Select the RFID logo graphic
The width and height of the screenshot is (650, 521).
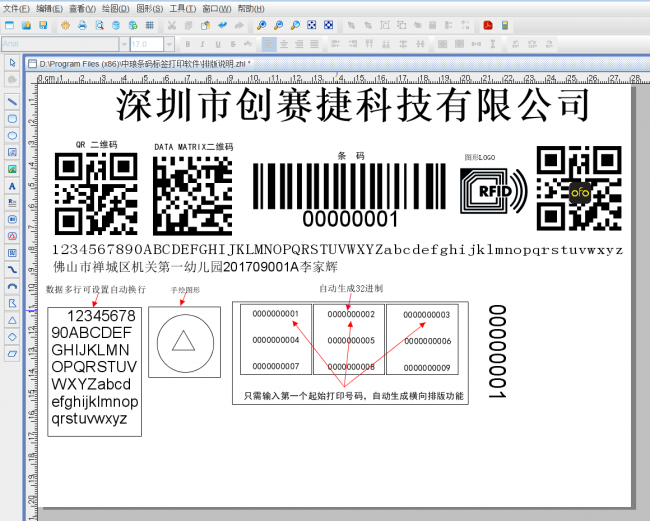[494, 191]
